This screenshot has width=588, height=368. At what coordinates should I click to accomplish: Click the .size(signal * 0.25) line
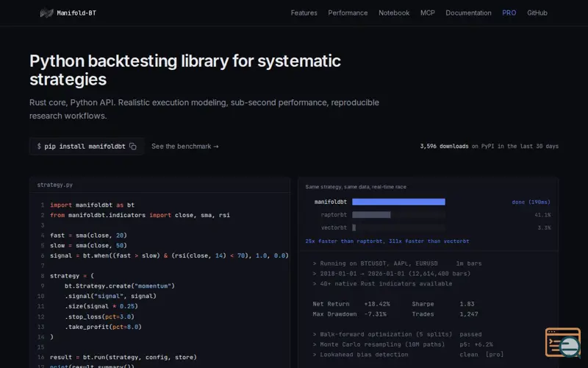pos(101,306)
